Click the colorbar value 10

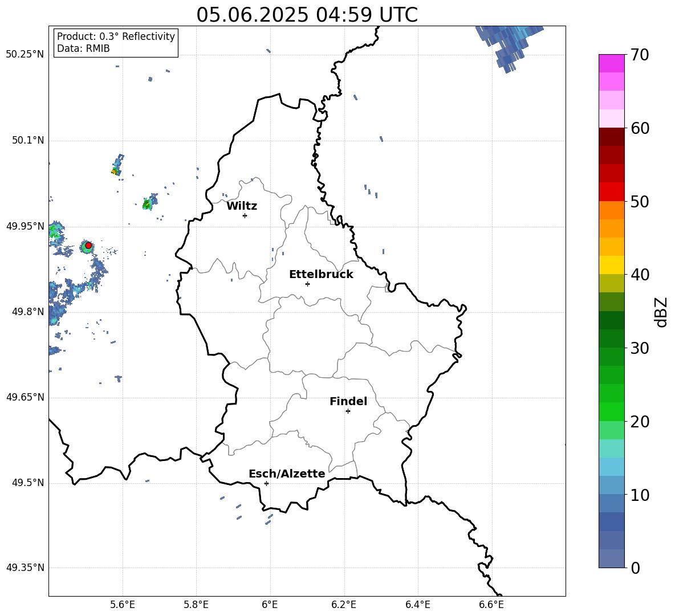tap(640, 495)
